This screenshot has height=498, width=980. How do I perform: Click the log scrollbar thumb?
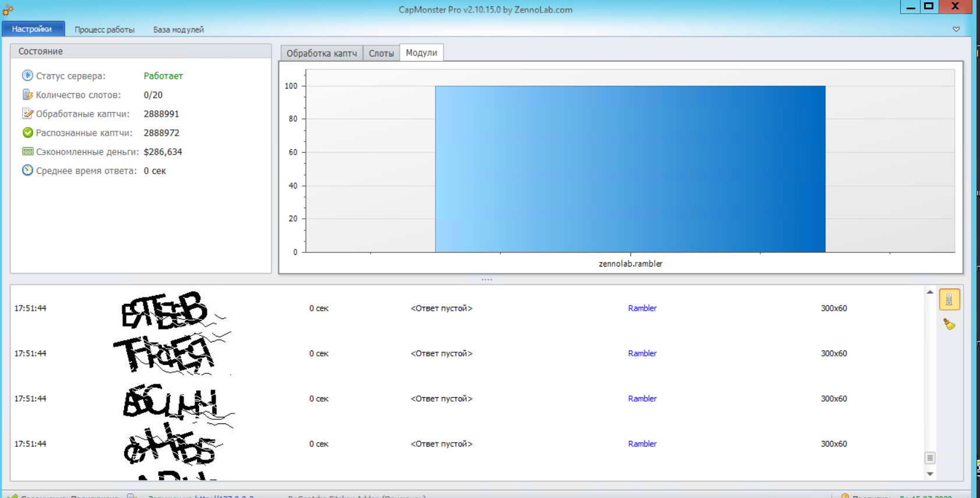pyautogui.click(x=930, y=458)
